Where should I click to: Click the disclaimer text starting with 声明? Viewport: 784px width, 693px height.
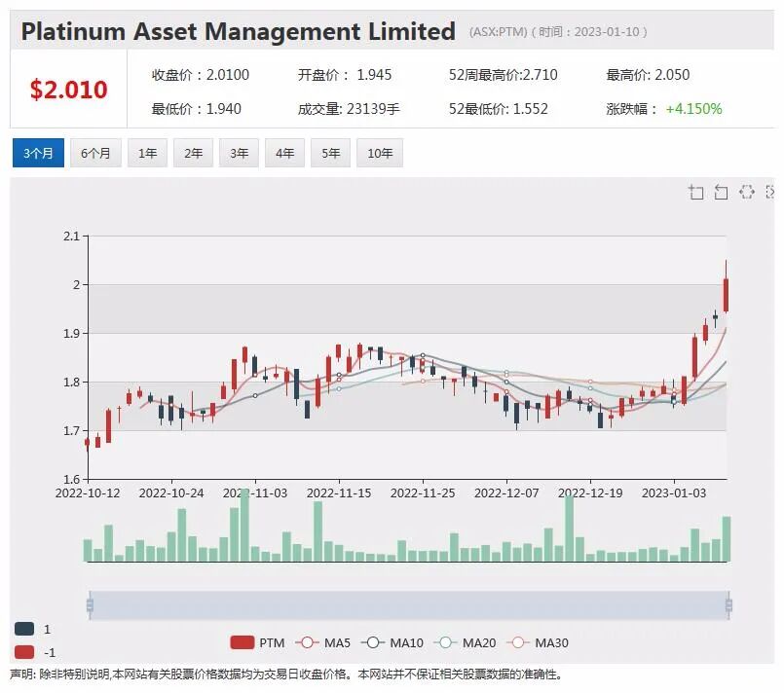(286, 675)
